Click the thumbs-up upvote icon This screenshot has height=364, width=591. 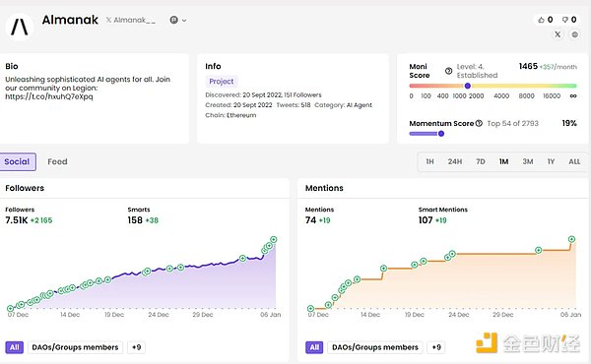point(541,20)
